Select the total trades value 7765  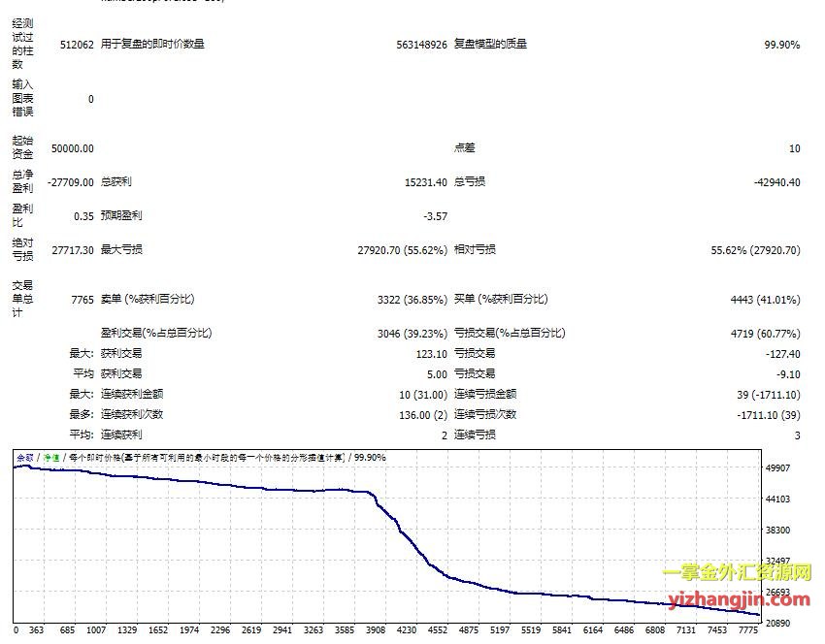point(82,301)
